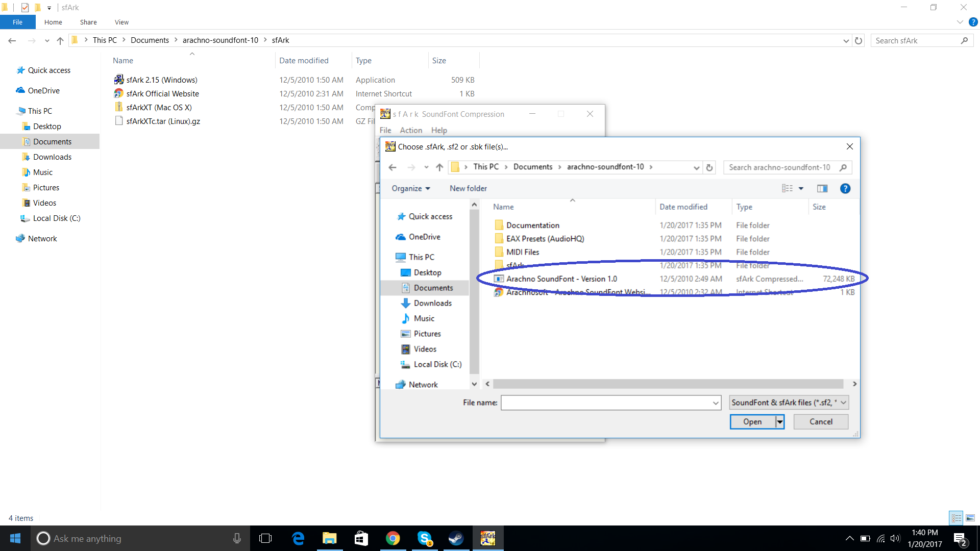Open the dialog help question mark icon
This screenshot has width=980, height=551.
pos(845,189)
